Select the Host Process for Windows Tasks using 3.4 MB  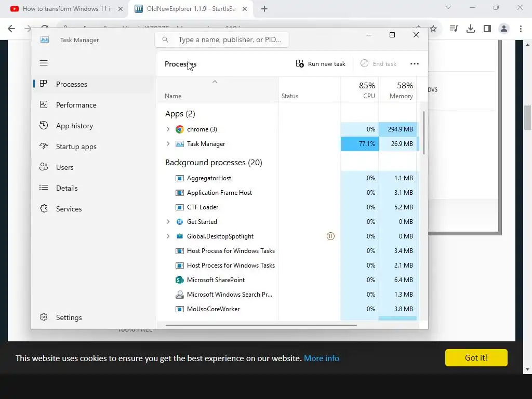[x=288, y=251]
